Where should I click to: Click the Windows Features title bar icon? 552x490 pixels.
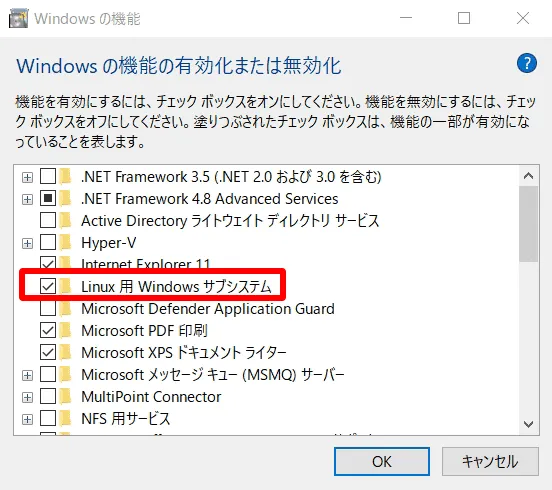18,18
